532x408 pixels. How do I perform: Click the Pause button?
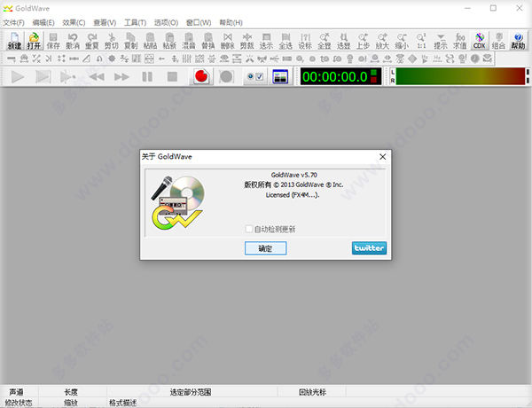[x=147, y=76]
